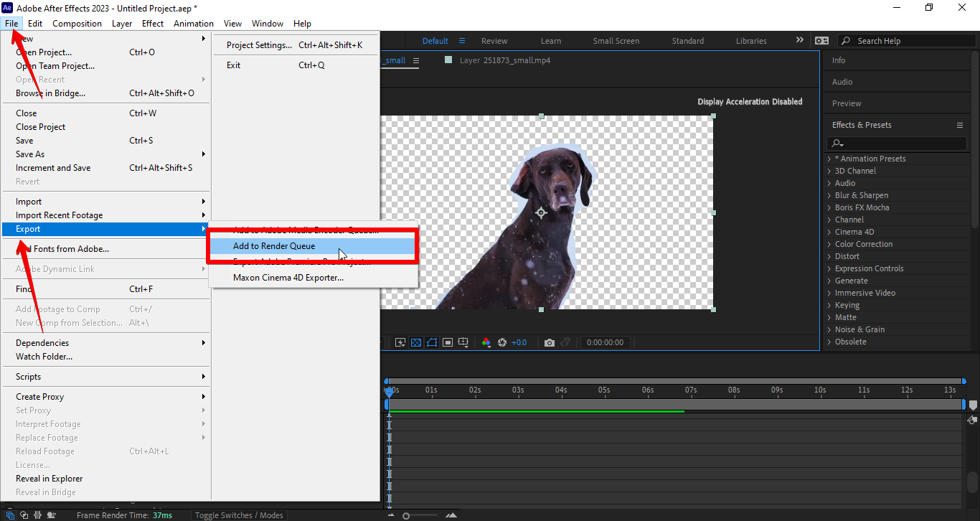Image resolution: width=980 pixels, height=521 pixels.
Task: Click the current time display 0:00:00:00
Action: [x=606, y=342]
